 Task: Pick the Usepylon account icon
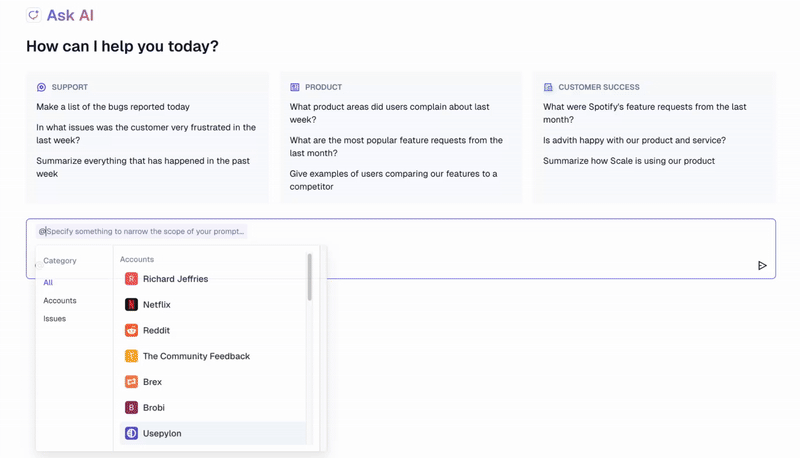click(131, 433)
